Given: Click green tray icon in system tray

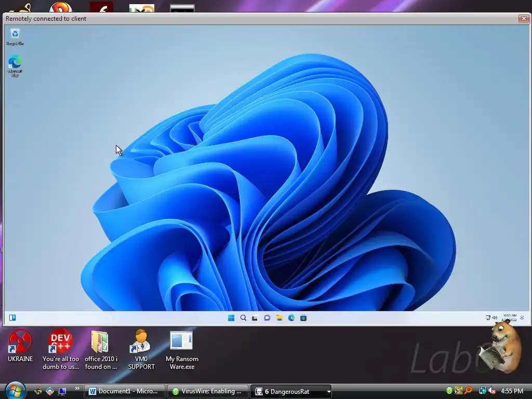Looking at the screenshot, I should coord(449,391).
